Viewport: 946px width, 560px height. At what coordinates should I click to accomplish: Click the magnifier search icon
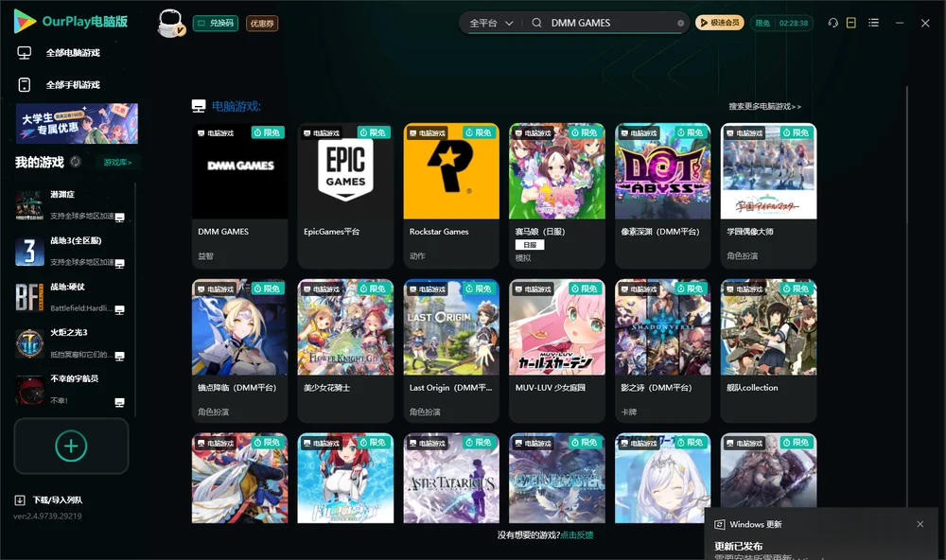pos(536,23)
